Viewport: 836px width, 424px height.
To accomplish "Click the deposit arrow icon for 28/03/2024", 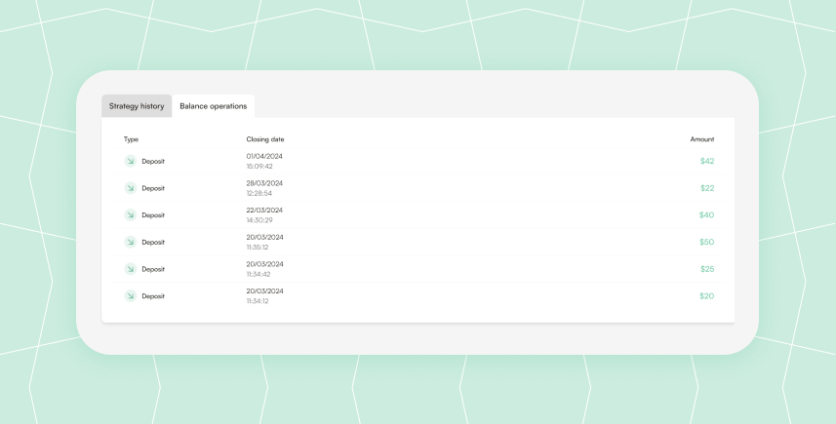I will (130, 188).
